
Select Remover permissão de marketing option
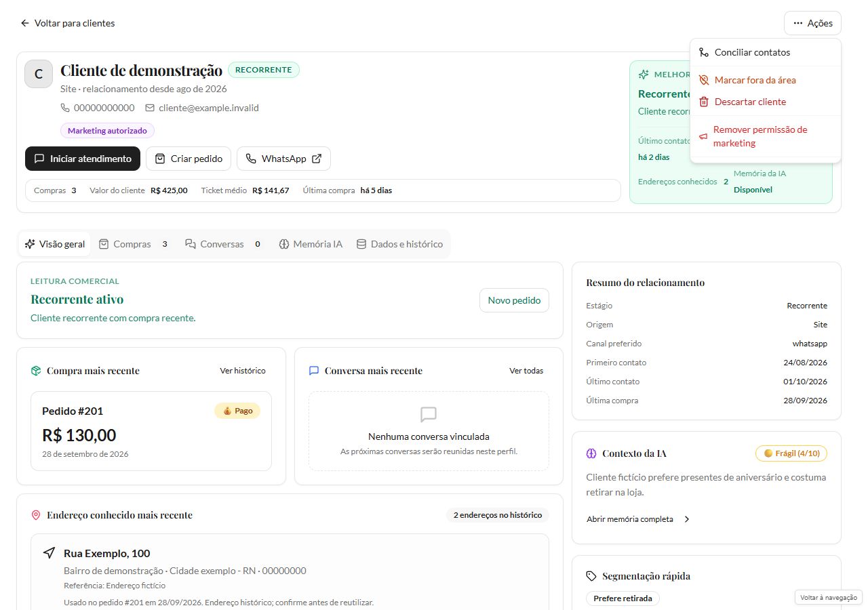pos(766,136)
